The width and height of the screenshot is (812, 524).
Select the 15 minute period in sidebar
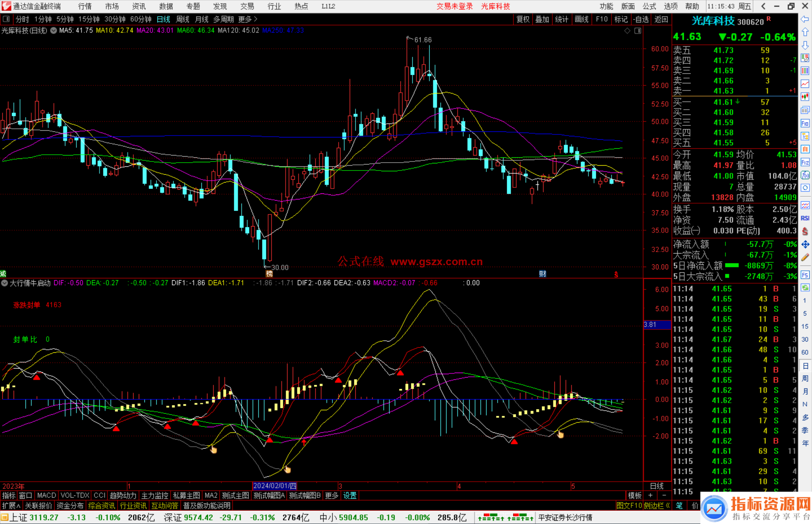805,326
